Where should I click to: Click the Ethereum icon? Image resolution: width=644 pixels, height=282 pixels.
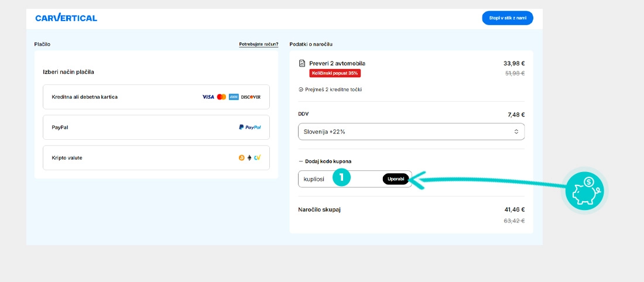point(249,157)
